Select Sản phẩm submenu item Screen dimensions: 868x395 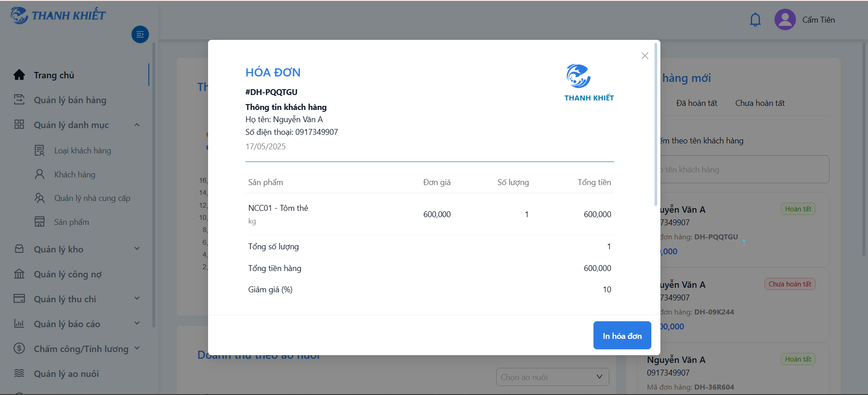[x=71, y=222]
